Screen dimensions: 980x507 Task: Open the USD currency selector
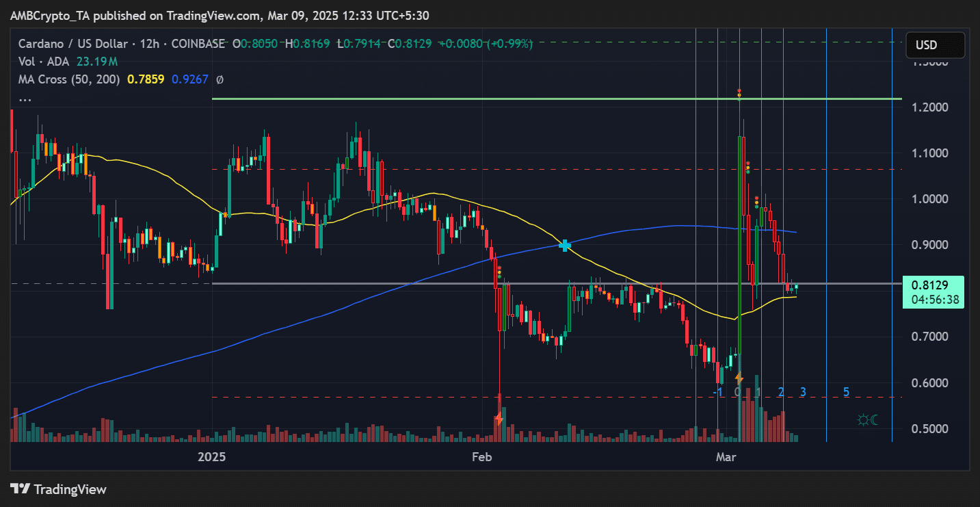[935, 45]
